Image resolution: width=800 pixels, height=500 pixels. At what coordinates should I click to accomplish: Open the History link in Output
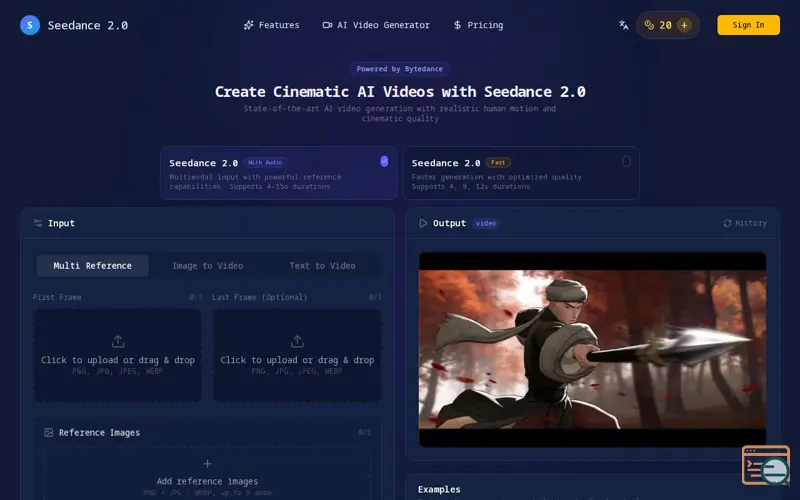point(745,223)
